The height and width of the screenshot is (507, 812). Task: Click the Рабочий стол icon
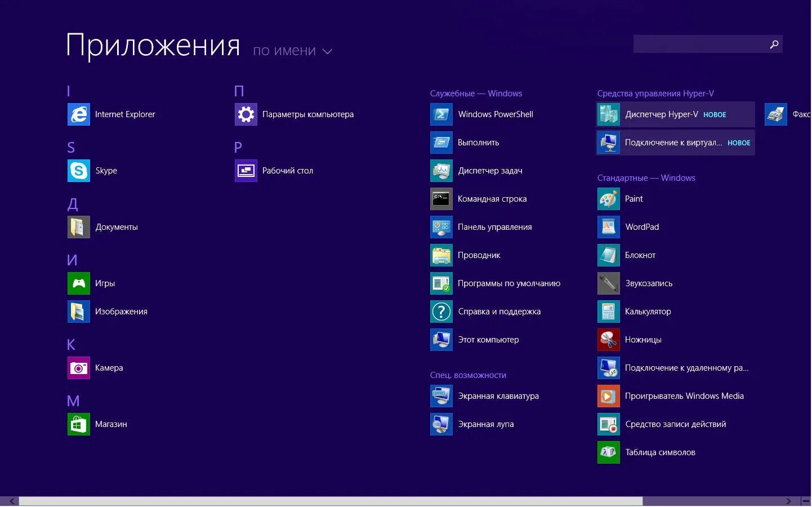tap(246, 171)
